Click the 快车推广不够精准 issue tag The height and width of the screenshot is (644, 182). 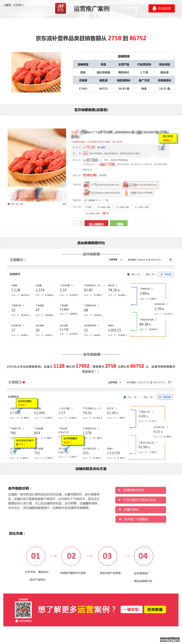point(141,519)
